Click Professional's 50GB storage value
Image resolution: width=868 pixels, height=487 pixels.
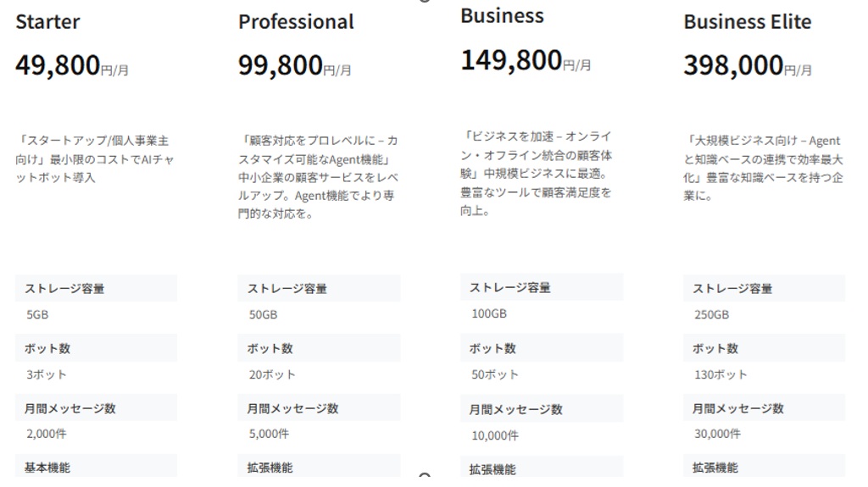pyautogui.click(x=263, y=315)
